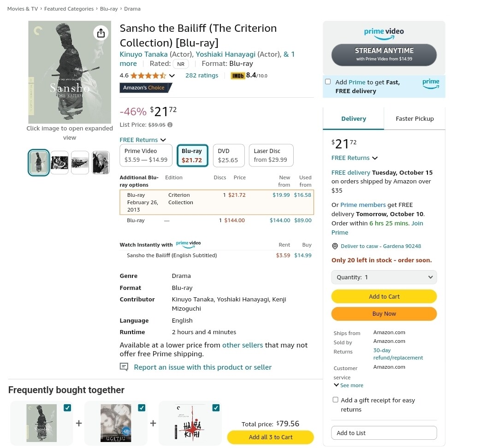This screenshot has height=448, width=498.
Task: Expand See more seller details
Action: click(x=349, y=385)
